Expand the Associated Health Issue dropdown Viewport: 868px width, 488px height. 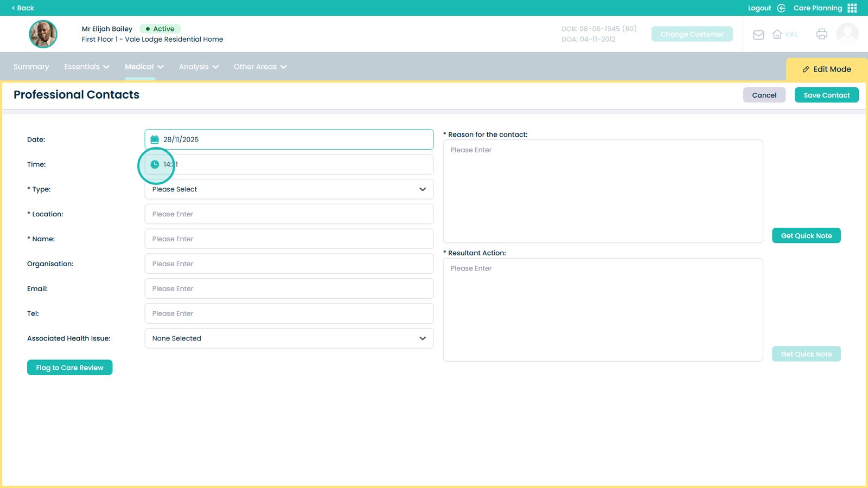click(289, 338)
